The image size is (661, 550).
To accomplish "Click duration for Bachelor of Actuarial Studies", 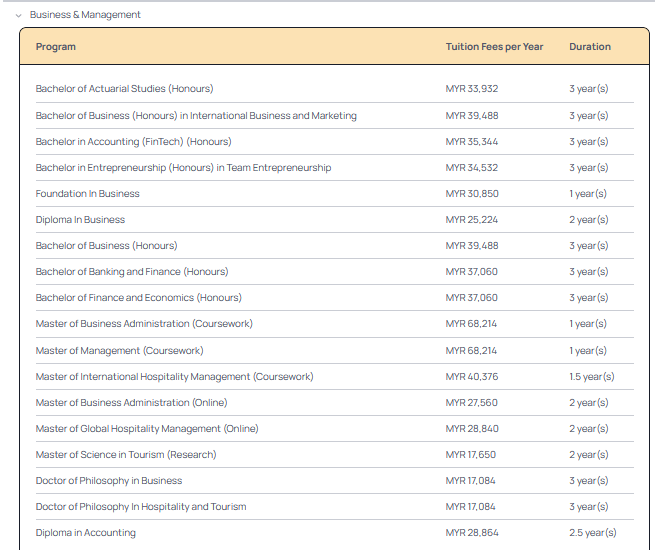I will pyautogui.click(x=588, y=89).
